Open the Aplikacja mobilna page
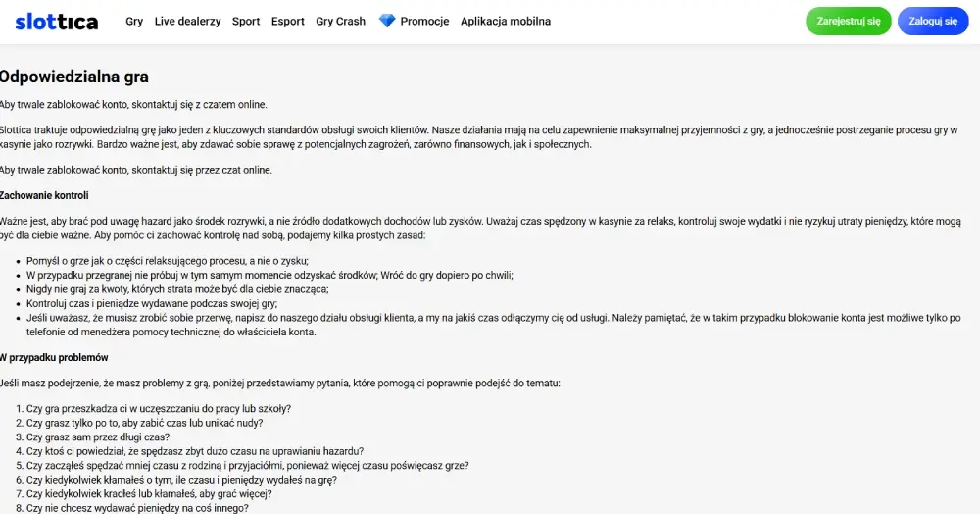This screenshot has width=980, height=514. click(506, 22)
